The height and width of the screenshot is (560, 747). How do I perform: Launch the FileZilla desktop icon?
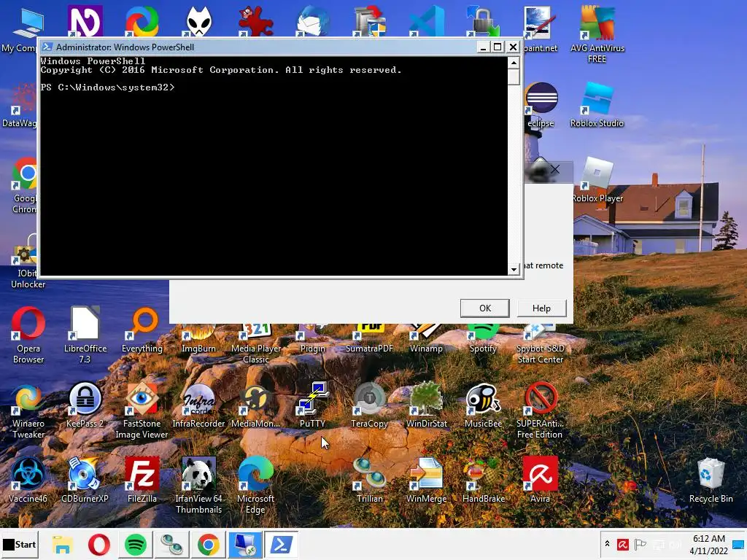142,481
